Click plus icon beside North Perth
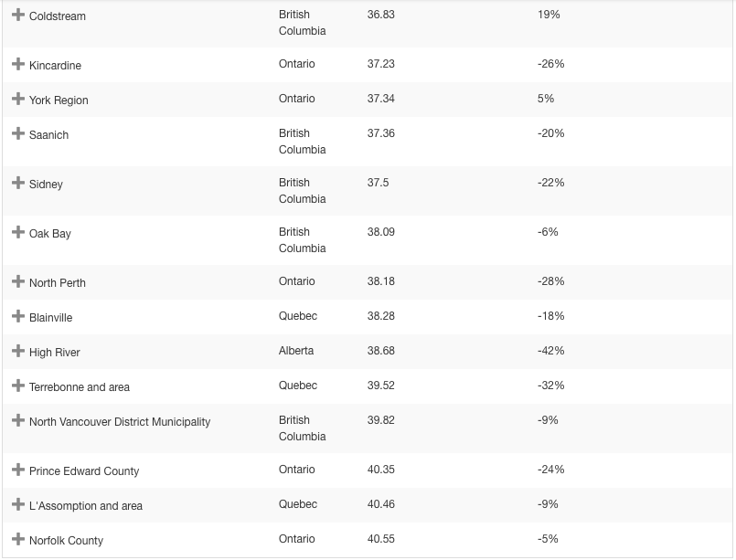Image resolution: width=736 pixels, height=560 pixels. pos(18,282)
